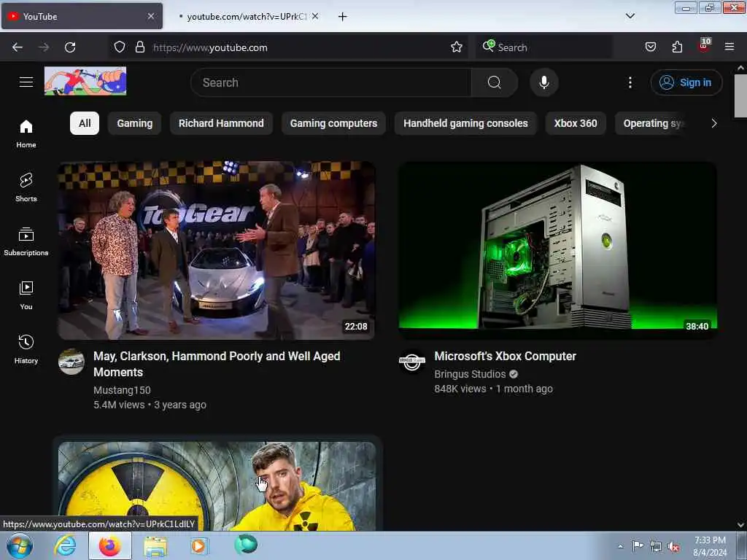The width and height of the screenshot is (747, 560).
Task: Switch to youtube.com/watch tab
Action: pos(247,16)
